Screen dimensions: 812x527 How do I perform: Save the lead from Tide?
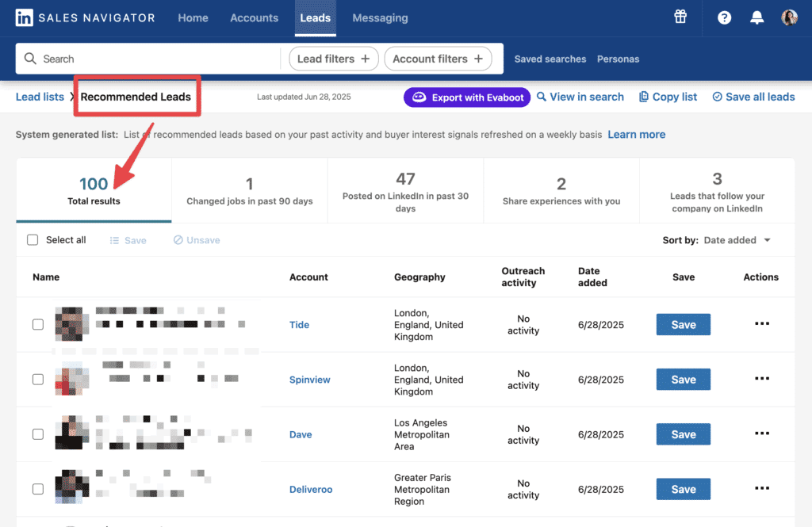683,324
